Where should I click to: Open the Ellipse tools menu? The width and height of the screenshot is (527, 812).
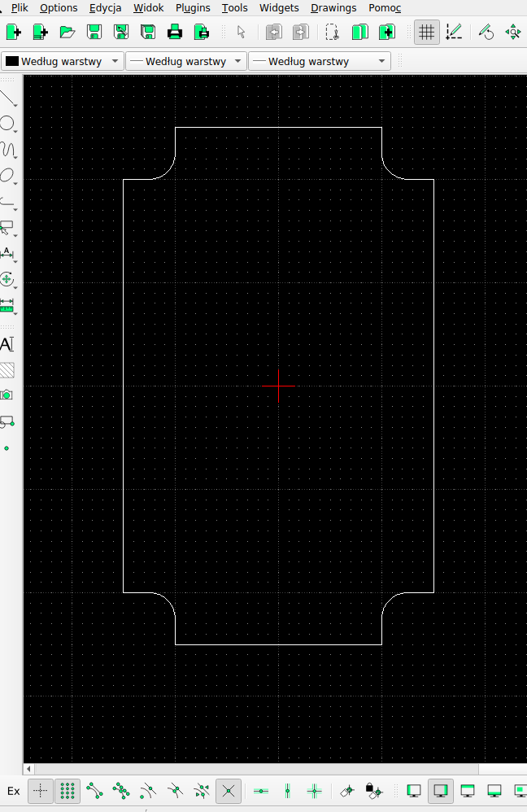click(x=8, y=176)
